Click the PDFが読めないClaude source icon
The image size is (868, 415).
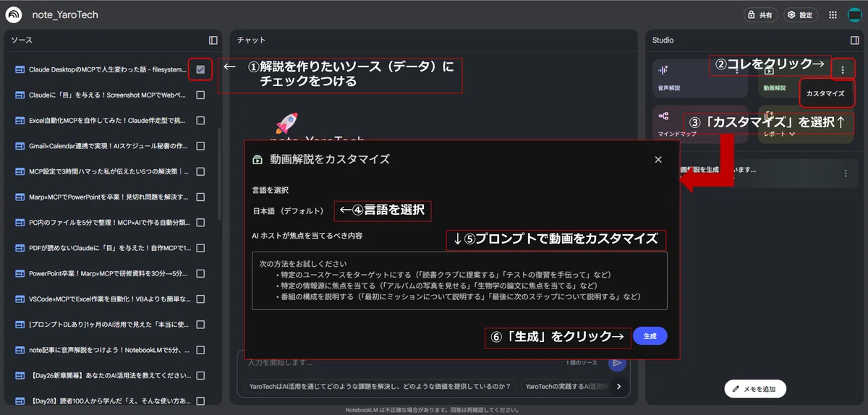[20, 248]
